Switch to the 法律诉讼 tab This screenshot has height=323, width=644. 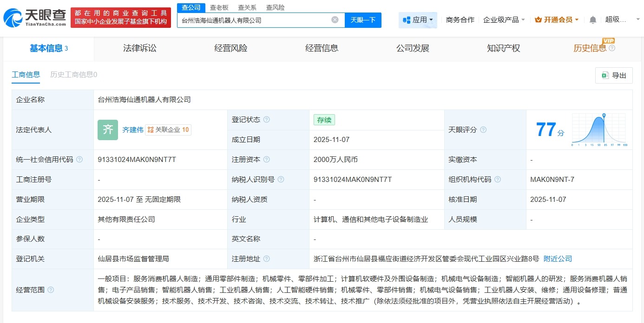139,48
